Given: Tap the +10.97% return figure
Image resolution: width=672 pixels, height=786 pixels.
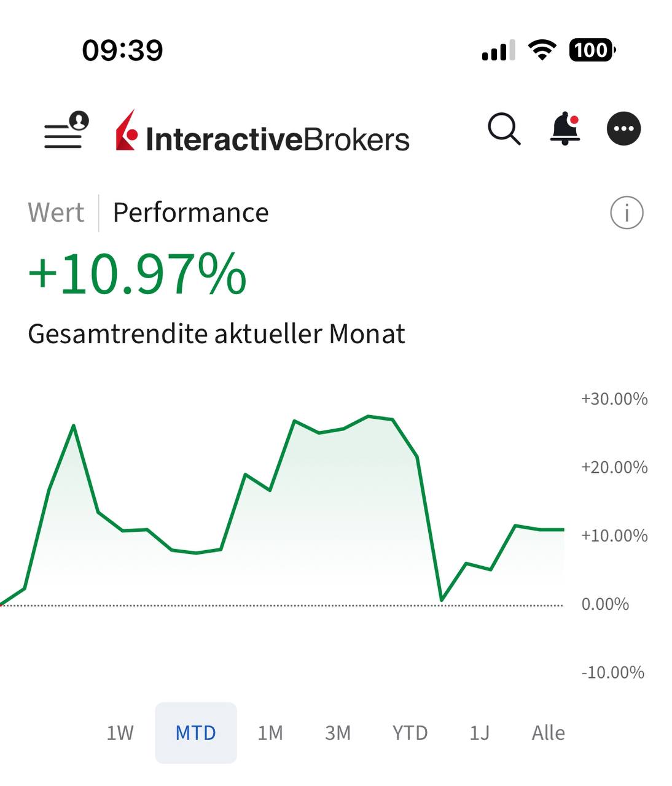Looking at the screenshot, I should pos(138,274).
